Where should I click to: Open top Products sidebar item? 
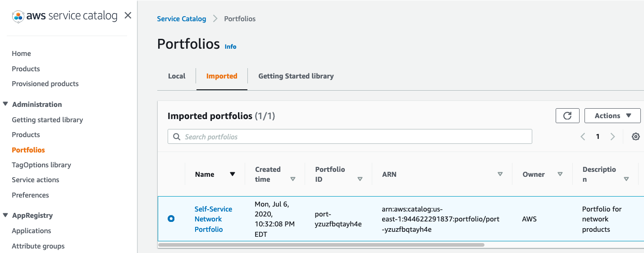[26, 69]
